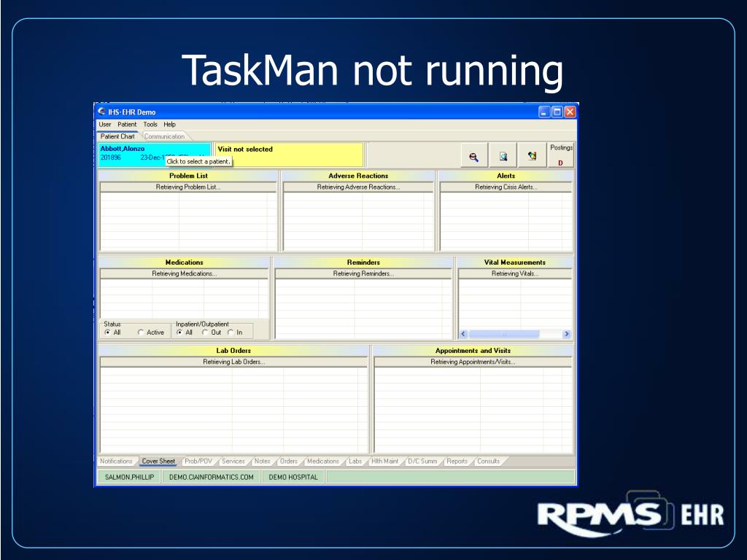747x560 pixels.
Task: Open the Notes tab
Action: coord(262,461)
